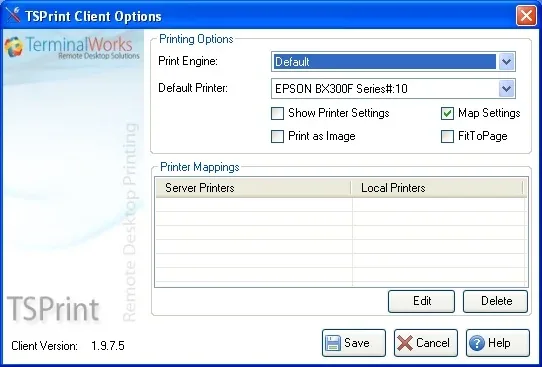Click the Local Printers column header

(x=438, y=188)
